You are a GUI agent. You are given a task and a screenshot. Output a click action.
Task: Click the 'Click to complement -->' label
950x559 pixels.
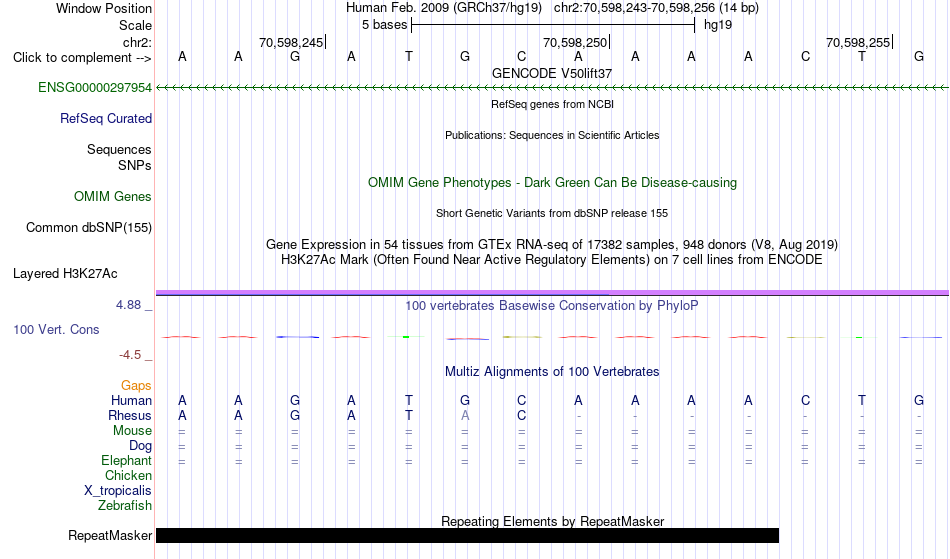(82, 58)
